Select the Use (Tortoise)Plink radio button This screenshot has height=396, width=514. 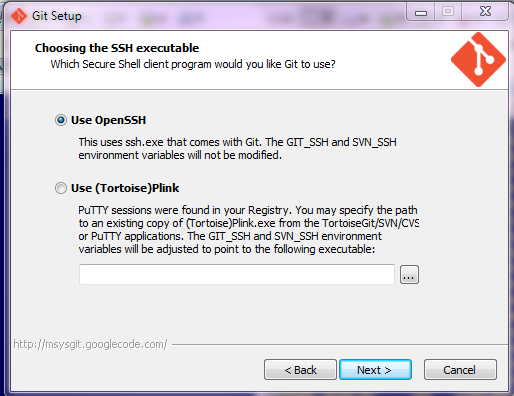61,188
